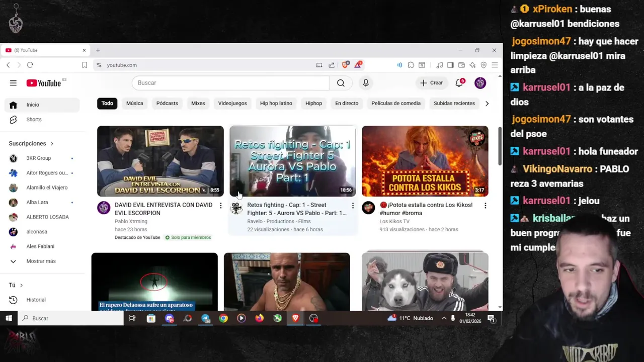Go to Inicio in sidebar
The image size is (644, 362).
(42, 105)
